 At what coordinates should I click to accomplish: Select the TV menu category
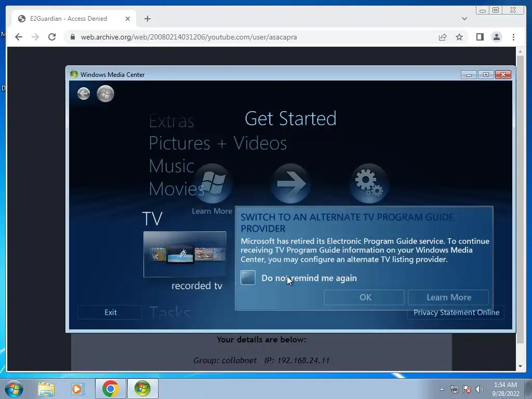click(152, 219)
